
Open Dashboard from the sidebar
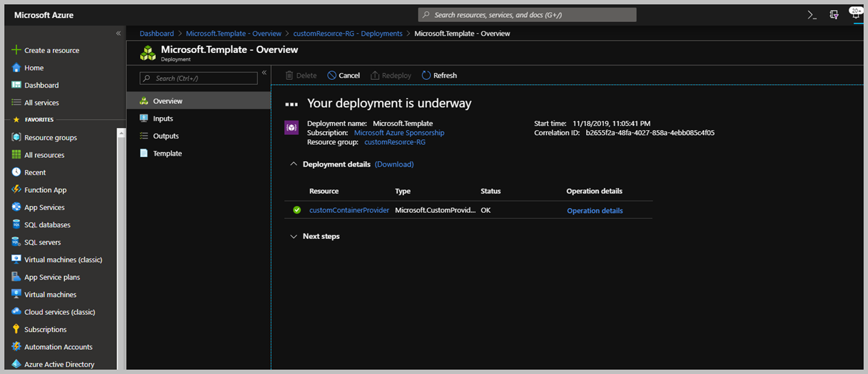click(x=36, y=85)
